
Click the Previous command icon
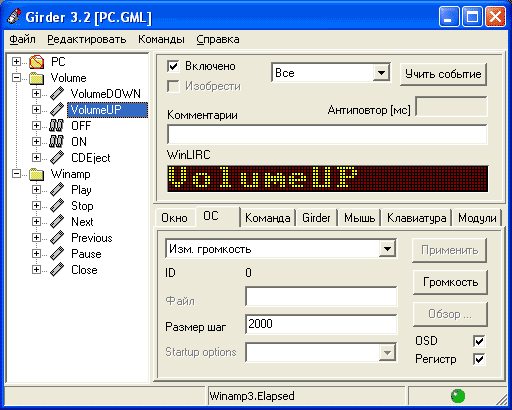coord(57,238)
